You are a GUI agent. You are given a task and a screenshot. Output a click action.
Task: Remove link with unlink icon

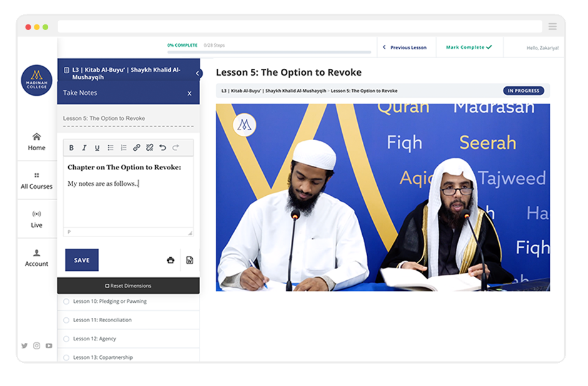[150, 148]
